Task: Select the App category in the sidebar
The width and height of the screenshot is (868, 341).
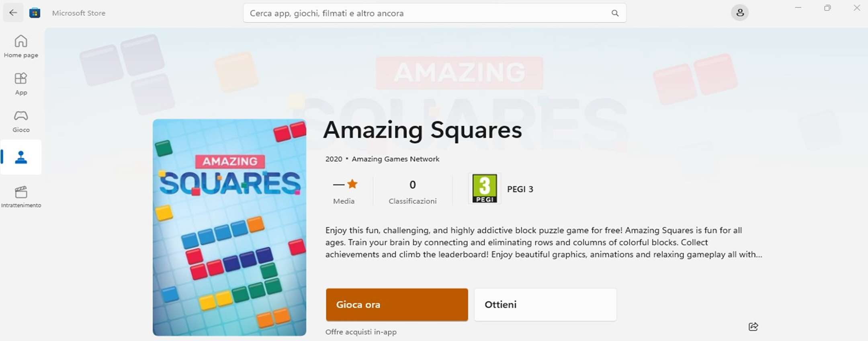Action: click(20, 83)
